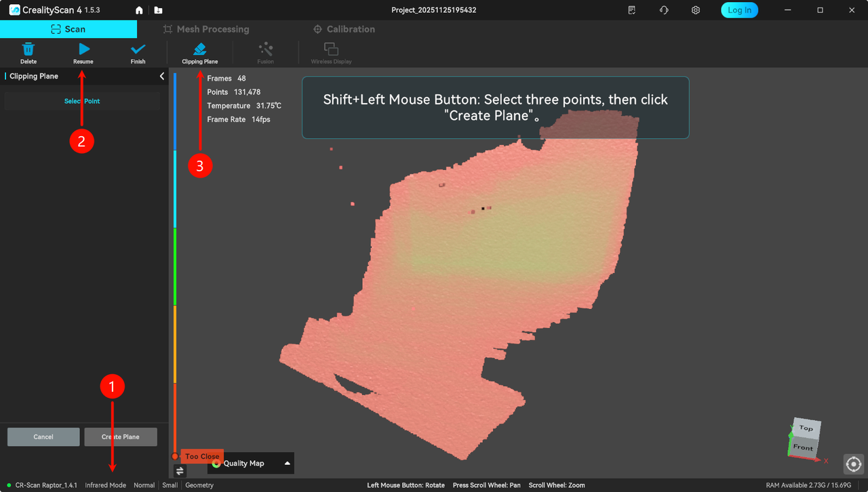The height and width of the screenshot is (492, 868).
Task: Open the support headset icon
Action: click(664, 10)
